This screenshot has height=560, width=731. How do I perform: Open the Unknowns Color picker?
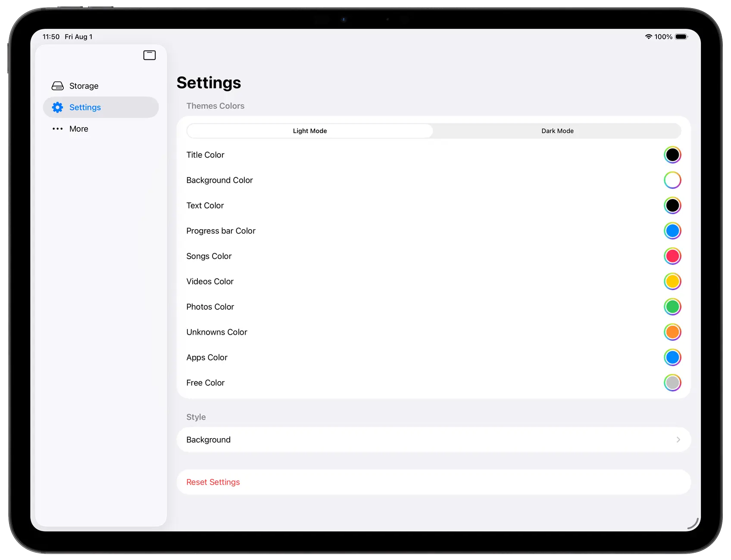(x=672, y=332)
